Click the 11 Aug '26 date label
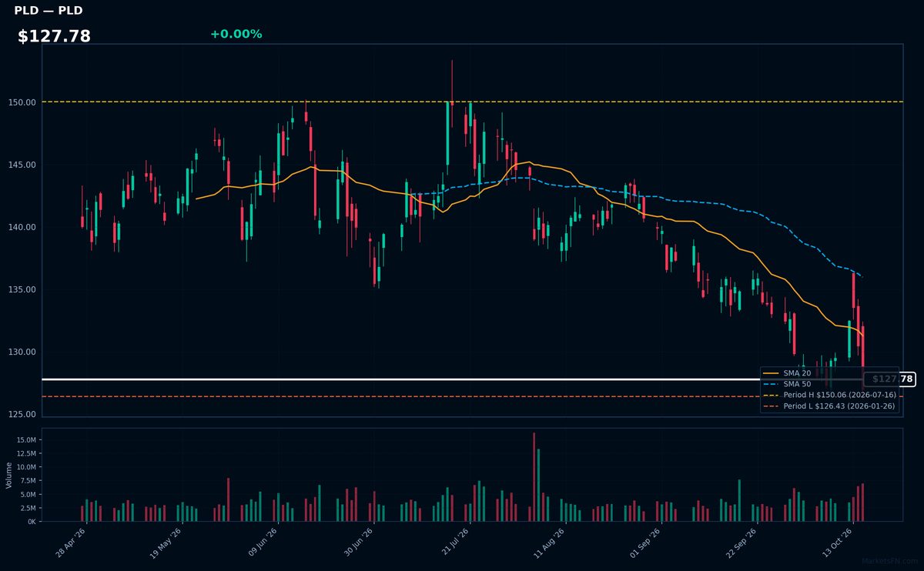The image size is (924, 571). 549,542
